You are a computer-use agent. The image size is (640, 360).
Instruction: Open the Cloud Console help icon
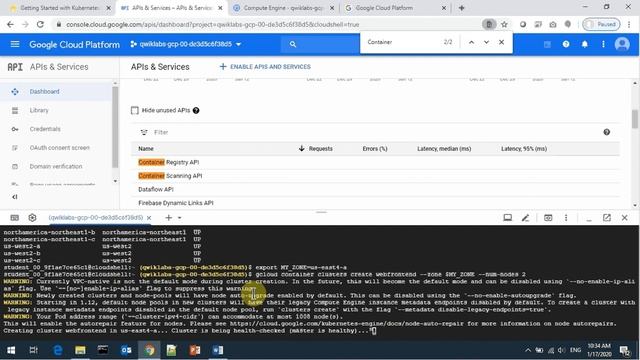pyautogui.click(x=566, y=44)
